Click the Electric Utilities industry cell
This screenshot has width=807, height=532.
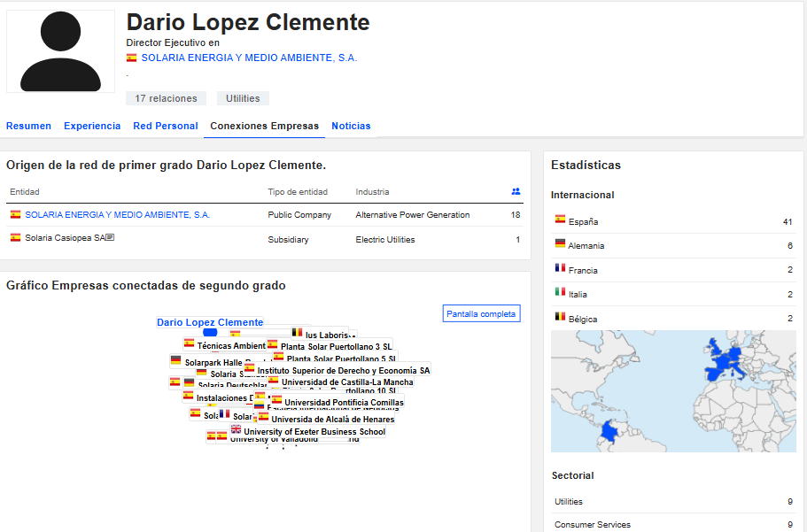pyautogui.click(x=385, y=239)
